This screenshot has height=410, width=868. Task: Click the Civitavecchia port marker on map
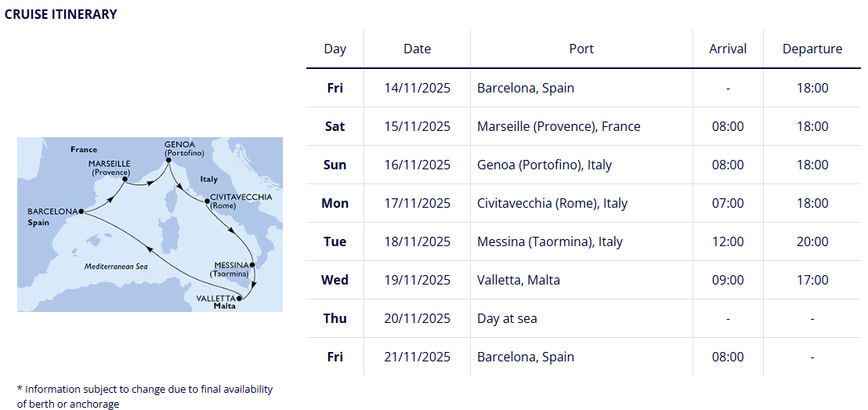[207, 202]
